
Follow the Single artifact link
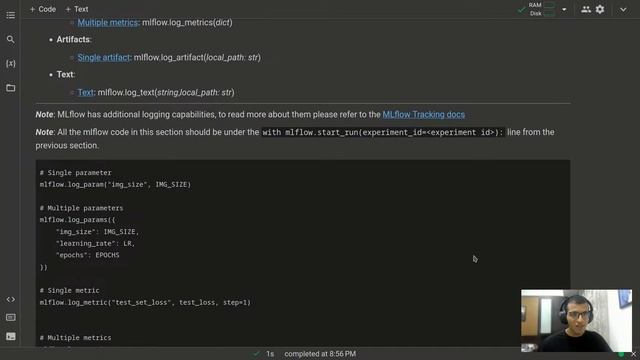pos(104,58)
